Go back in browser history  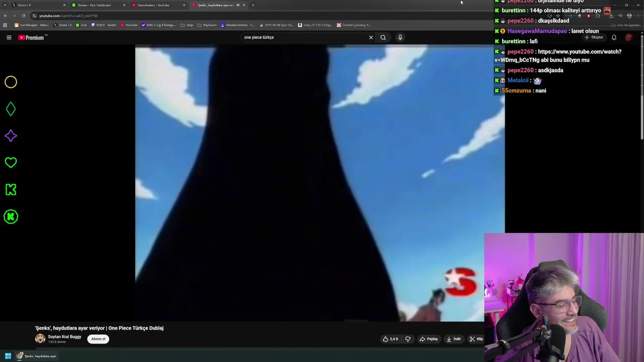tap(6, 16)
